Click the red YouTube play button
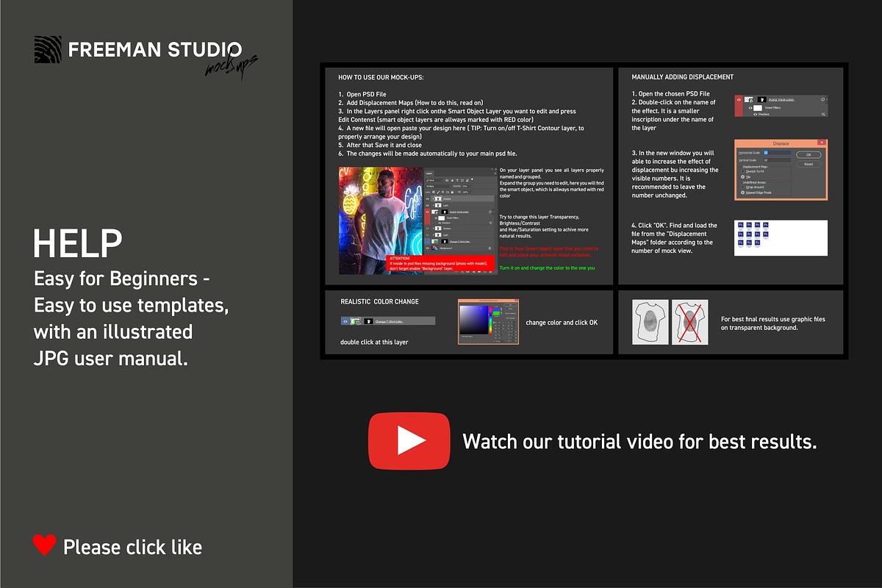 (409, 440)
